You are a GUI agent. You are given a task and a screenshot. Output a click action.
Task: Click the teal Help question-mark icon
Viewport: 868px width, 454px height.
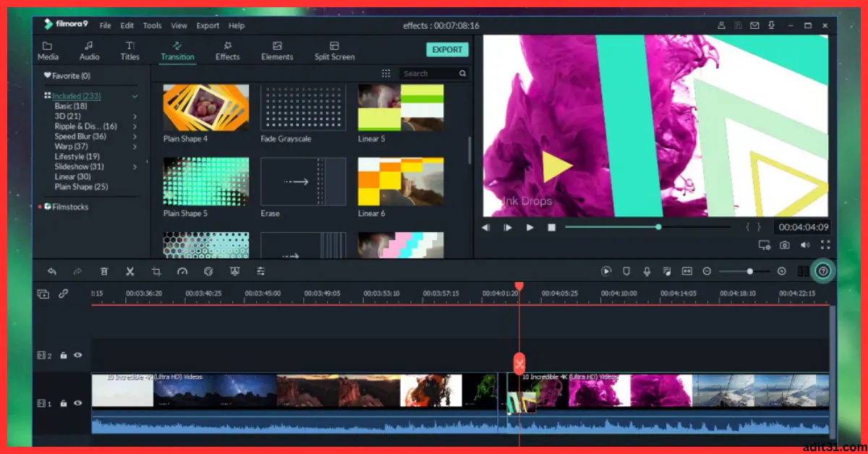822,271
